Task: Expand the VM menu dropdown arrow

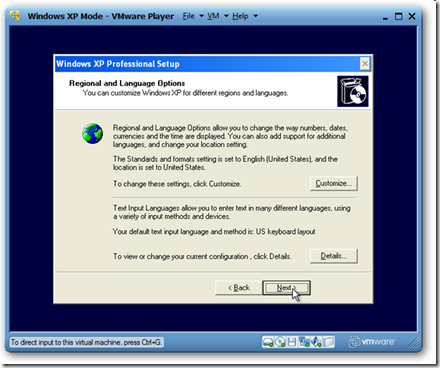Action: (226, 16)
